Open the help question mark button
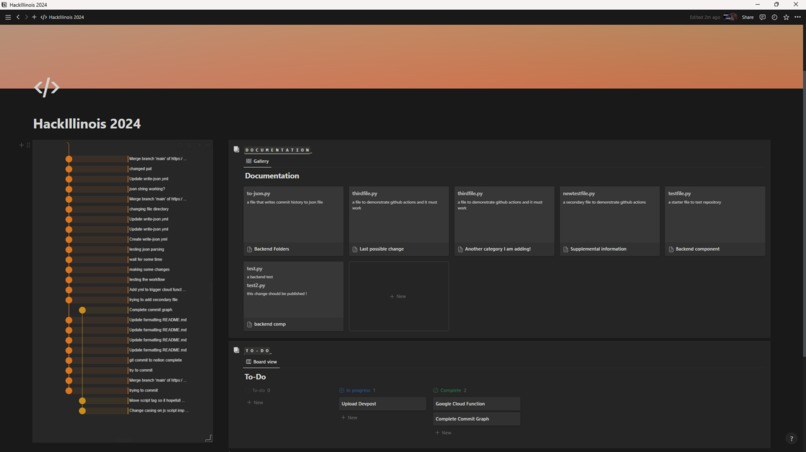Screen dimensions: 806x452 tap(791, 438)
